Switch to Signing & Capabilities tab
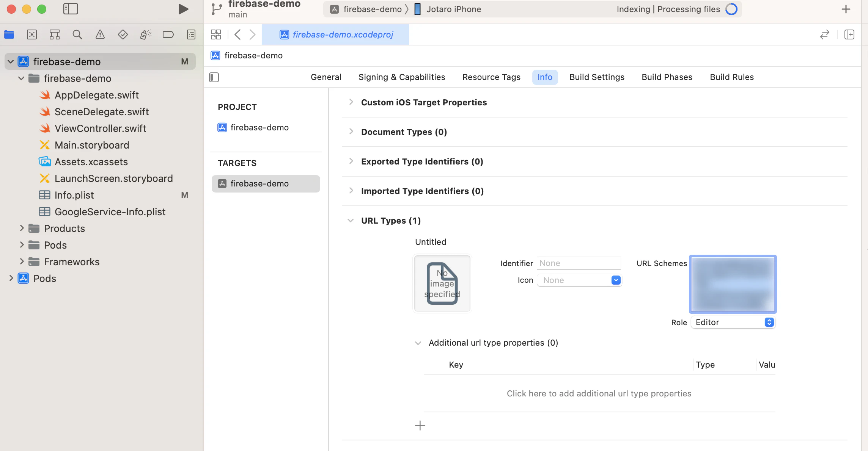Viewport: 868px width, 451px height. point(402,77)
